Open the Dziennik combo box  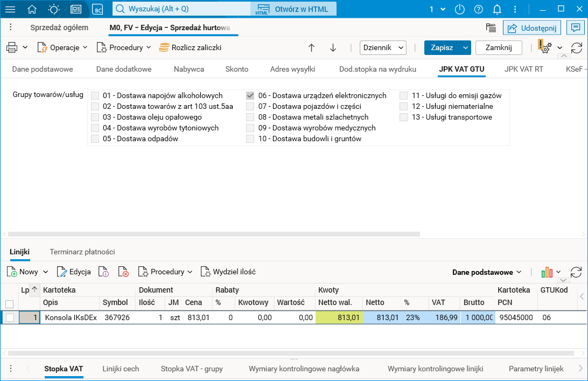pos(383,47)
